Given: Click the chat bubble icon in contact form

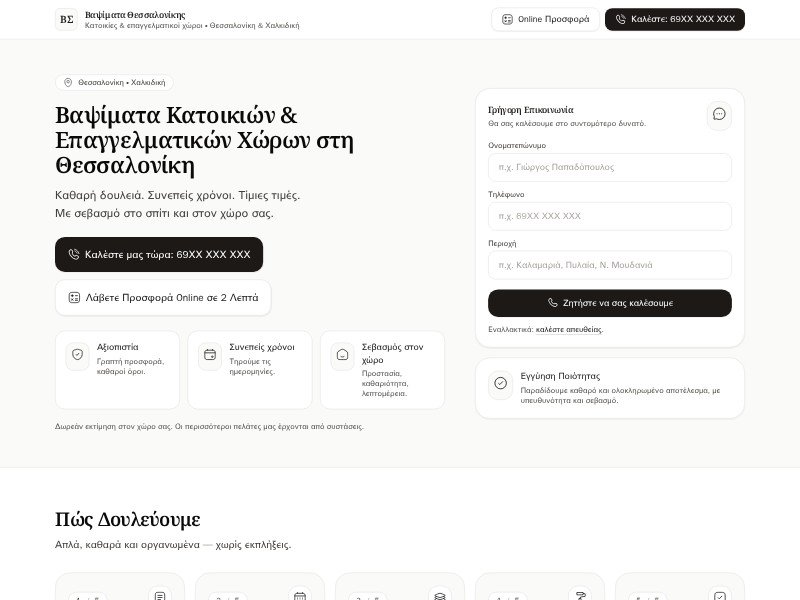Looking at the screenshot, I should (719, 114).
